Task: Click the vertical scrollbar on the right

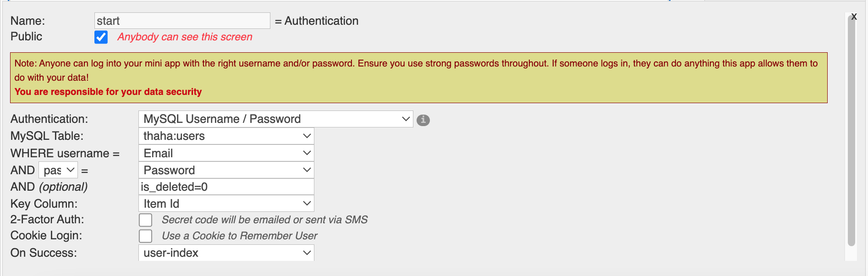Action: [x=851, y=131]
